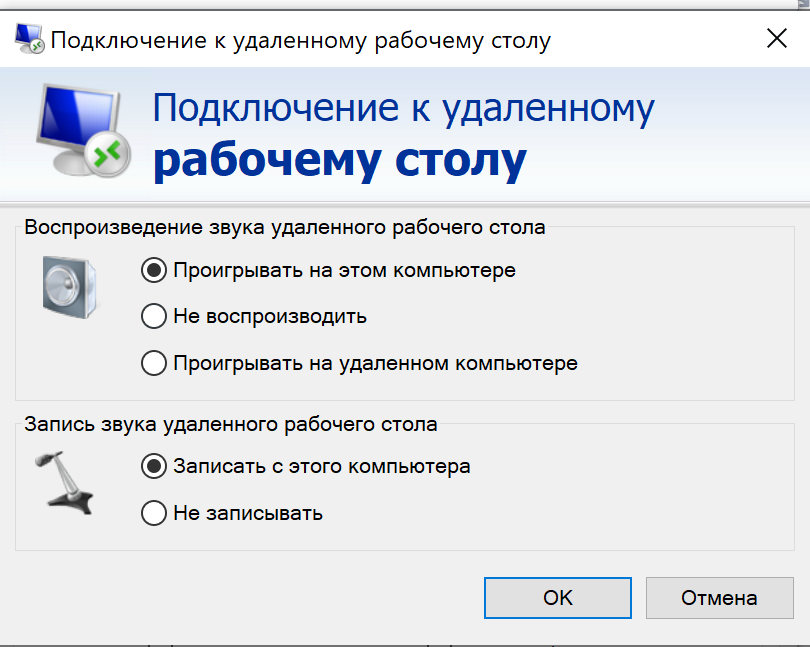Click the label text 'Не воспроизводить'
Image resolution: width=810 pixels, height=647 pixels.
270,316
